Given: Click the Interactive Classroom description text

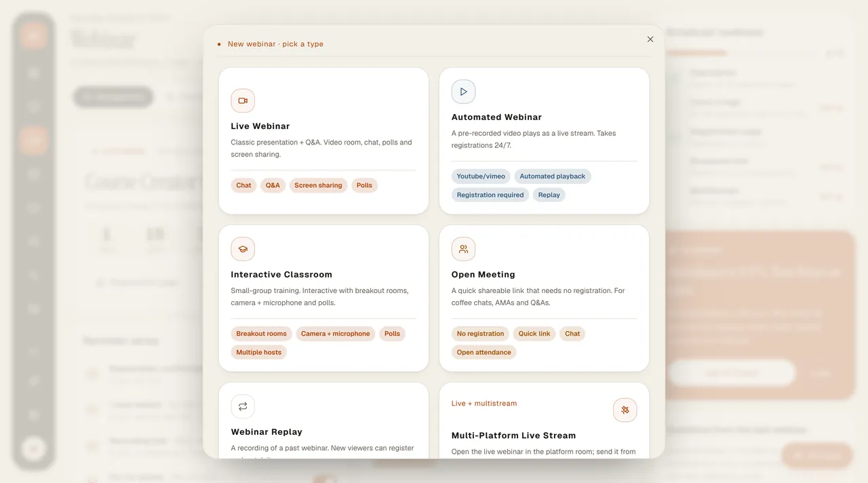Looking at the screenshot, I should pos(319,296).
